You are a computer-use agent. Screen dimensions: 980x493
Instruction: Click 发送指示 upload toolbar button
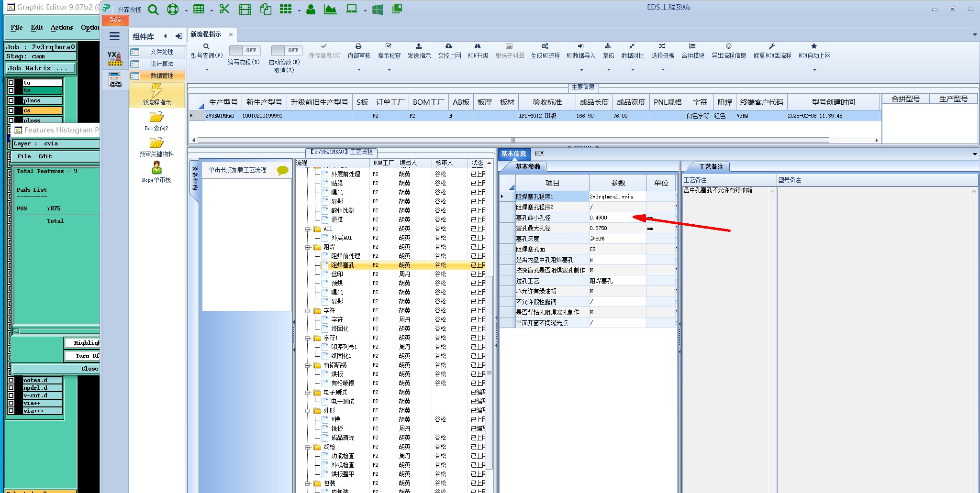pyautogui.click(x=419, y=51)
